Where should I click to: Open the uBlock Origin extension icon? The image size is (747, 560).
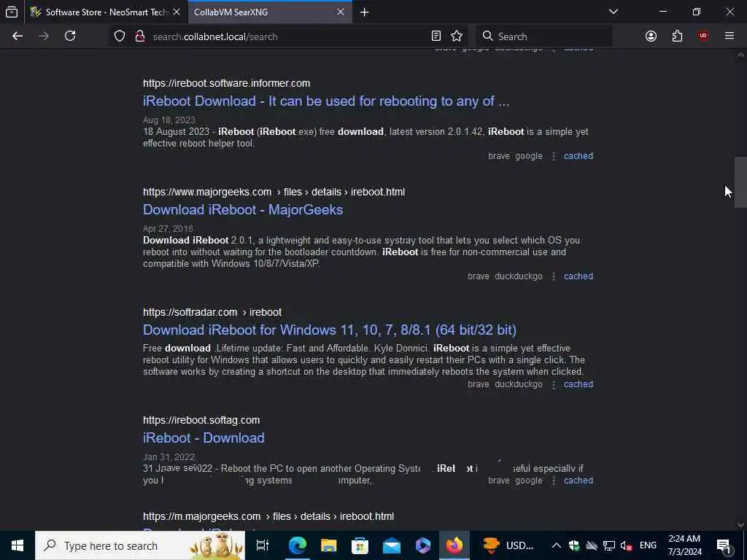[703, 36]
